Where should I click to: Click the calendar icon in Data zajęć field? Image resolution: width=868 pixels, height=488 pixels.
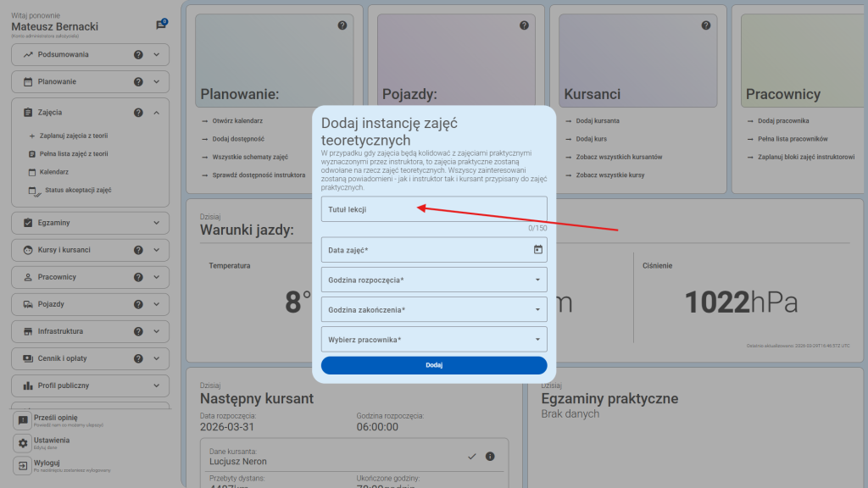coord(537,249)
